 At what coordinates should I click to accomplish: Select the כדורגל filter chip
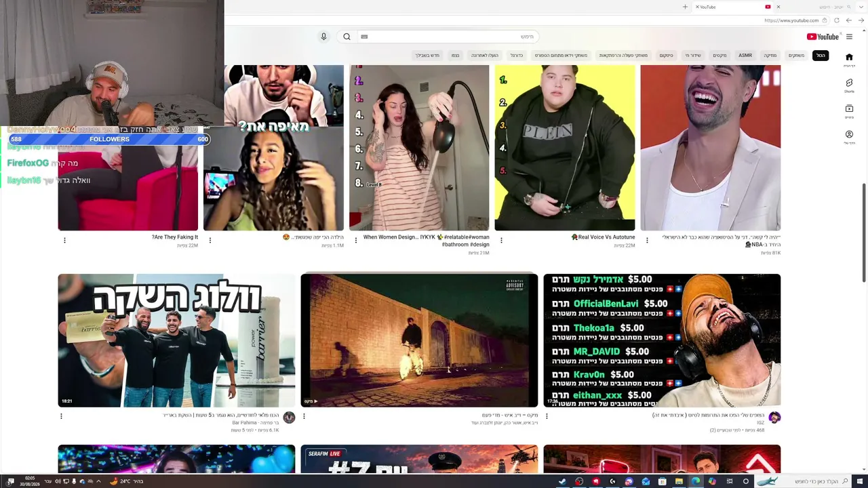point(517,56)
